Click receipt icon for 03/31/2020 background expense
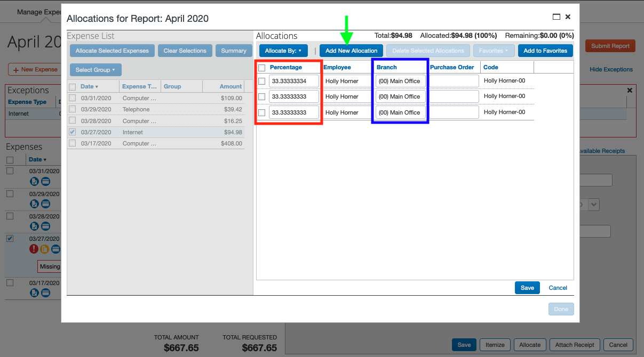The image size is (644, 357). (x=34, y=181)
